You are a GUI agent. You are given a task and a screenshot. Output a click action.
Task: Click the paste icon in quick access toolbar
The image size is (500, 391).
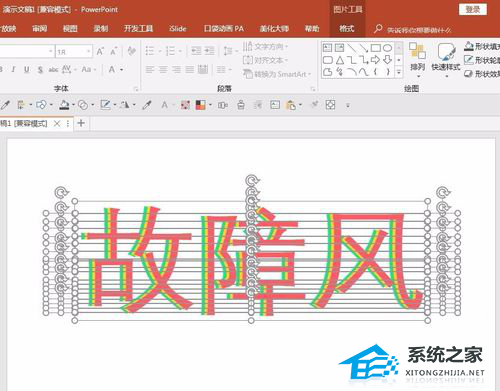pos(290,105)
